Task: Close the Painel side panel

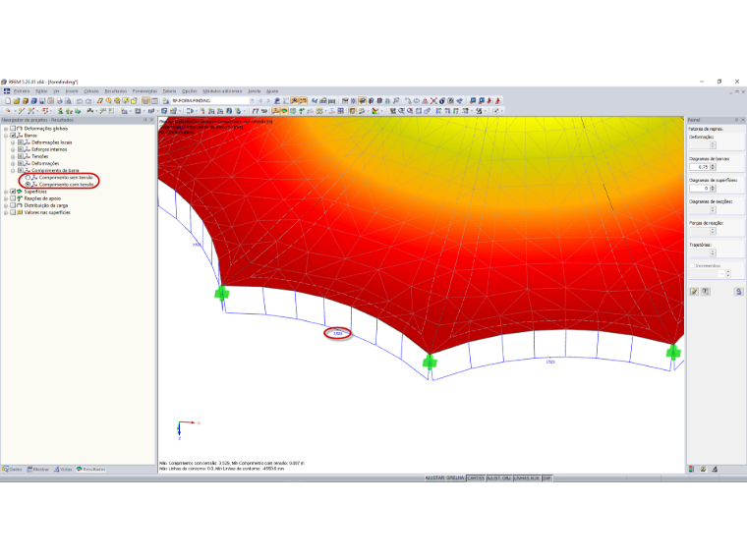Action: (x=743, y=120)
